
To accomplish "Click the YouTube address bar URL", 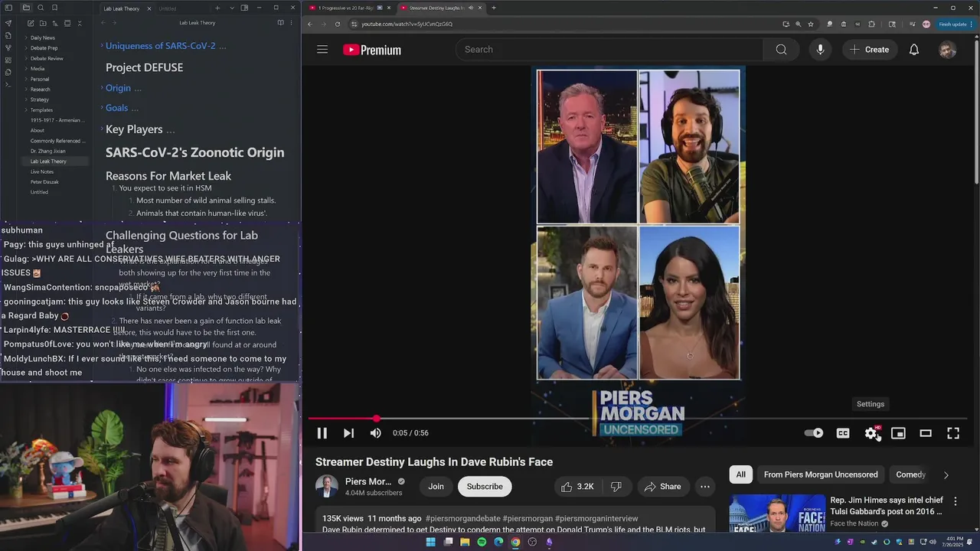I will pos(407,24).
